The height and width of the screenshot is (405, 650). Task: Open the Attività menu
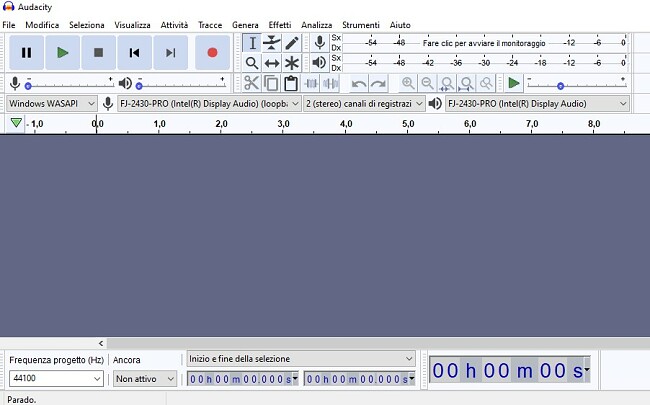[174, 25]
